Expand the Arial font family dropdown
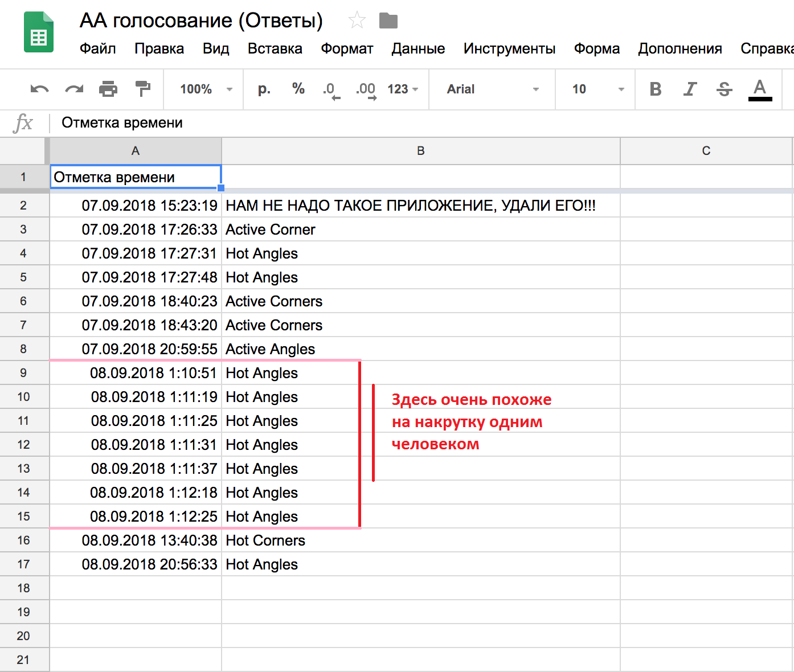This screenshot has height=672, width=794. (492, 89)
